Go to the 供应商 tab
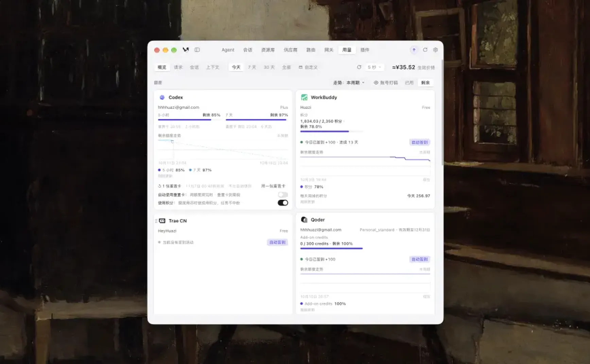 290,50
